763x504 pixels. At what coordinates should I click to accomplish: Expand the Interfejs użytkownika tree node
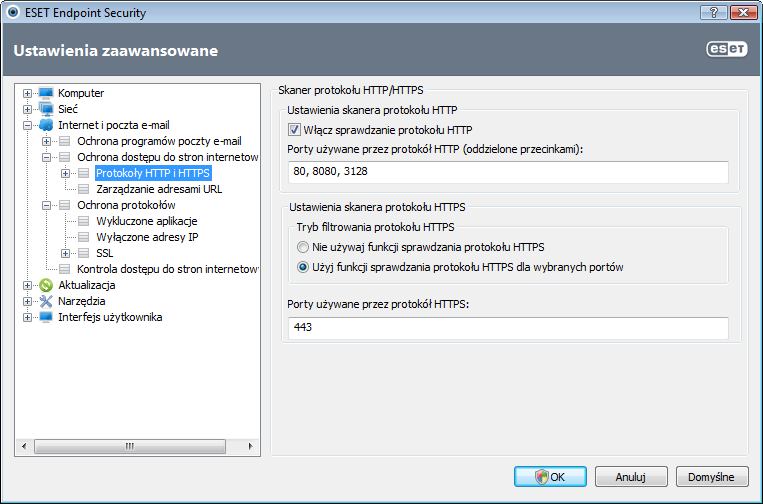click(27, 318)
